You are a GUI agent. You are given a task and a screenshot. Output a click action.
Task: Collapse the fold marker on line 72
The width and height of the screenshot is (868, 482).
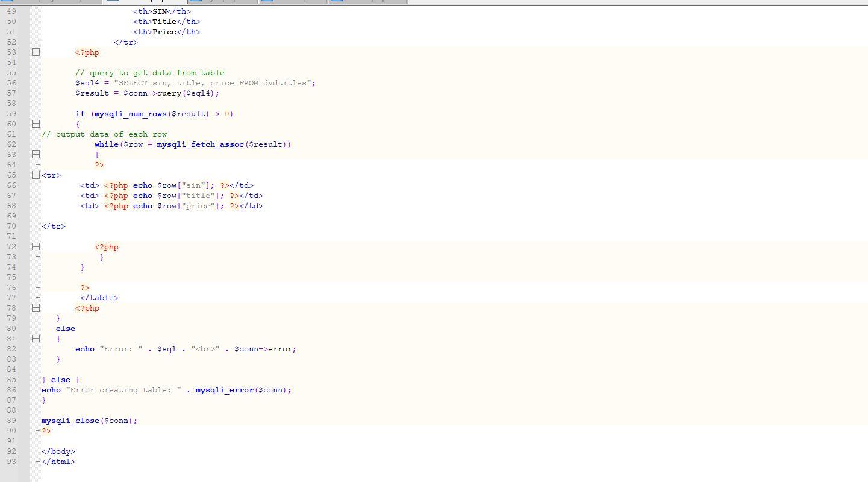(x=36, y=247)
